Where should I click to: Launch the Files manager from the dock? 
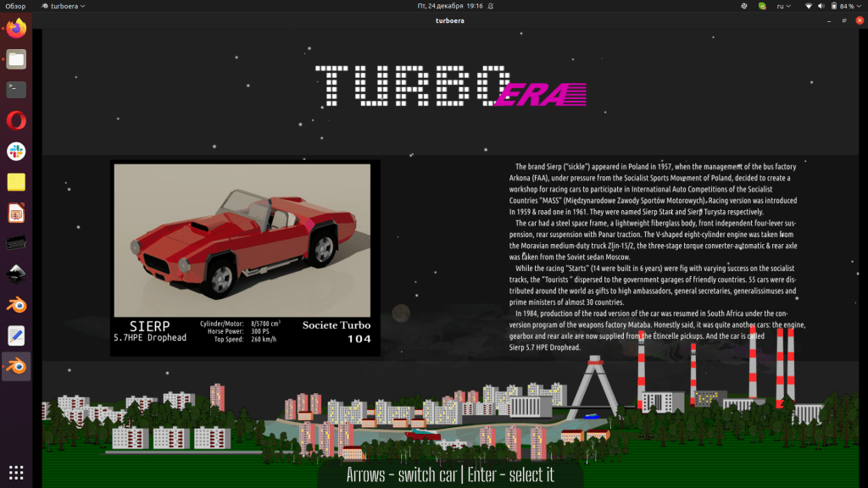coord(16,59)
